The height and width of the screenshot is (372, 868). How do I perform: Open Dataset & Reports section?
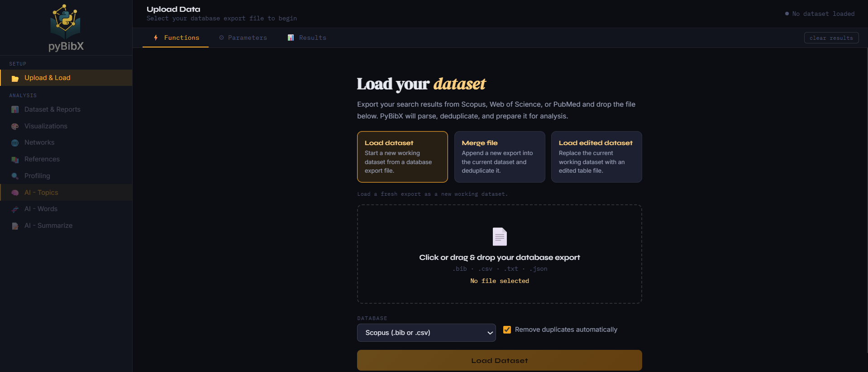click(66, 109)
